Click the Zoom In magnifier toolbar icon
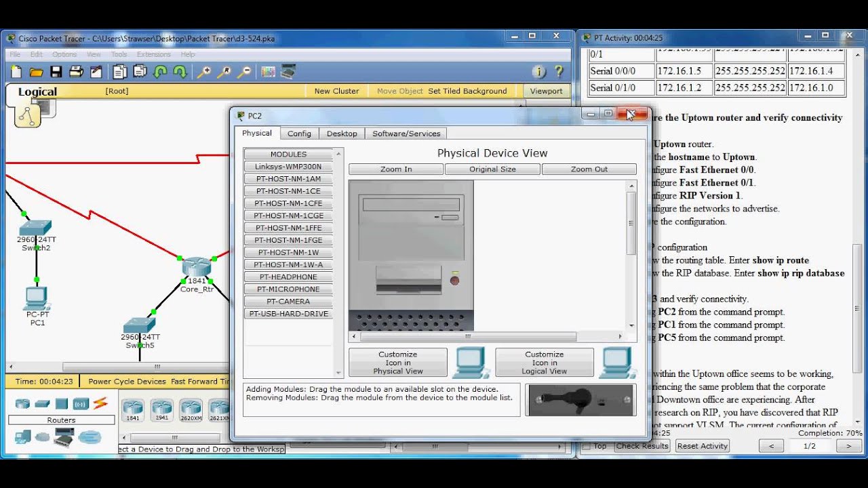Image resolution: width=868 pixels, height=488 pixels. [204, 72]
